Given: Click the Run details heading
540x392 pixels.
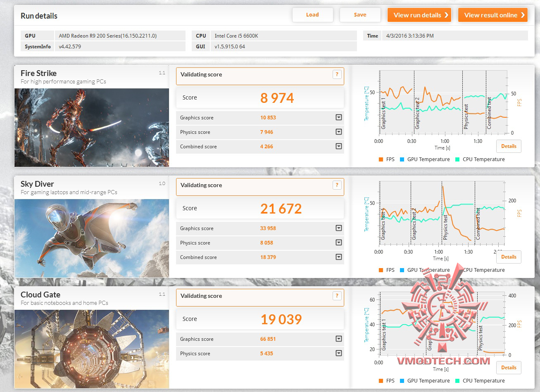Looking at the screenshot, I should pos(39,16).
